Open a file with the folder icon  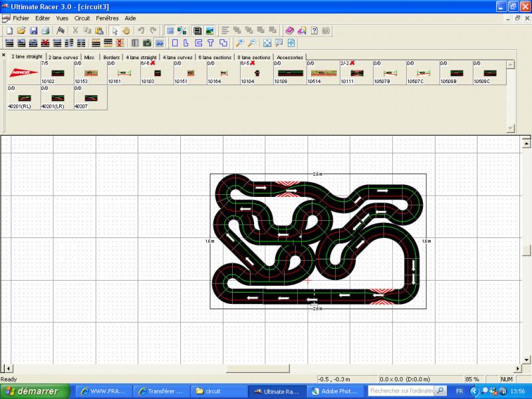pyautogui.click(x=21, y=31)
